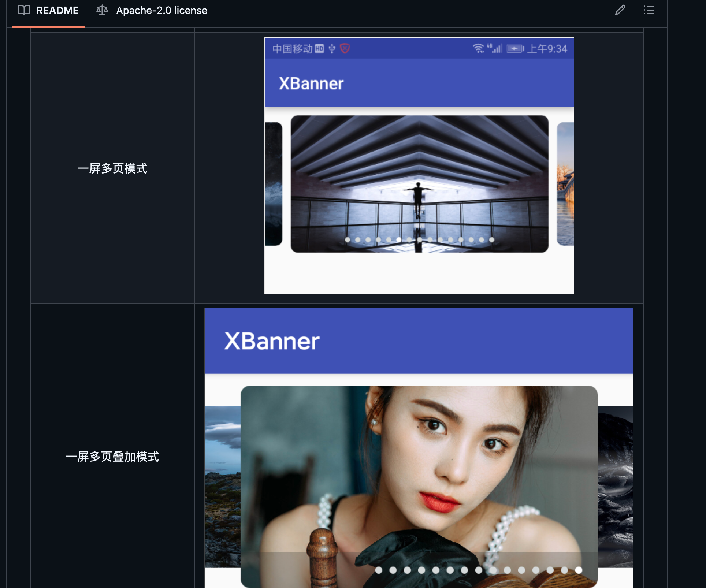Click the red shield icon in status bar
This screenshot has width=706, height=588.
[345, 48]
